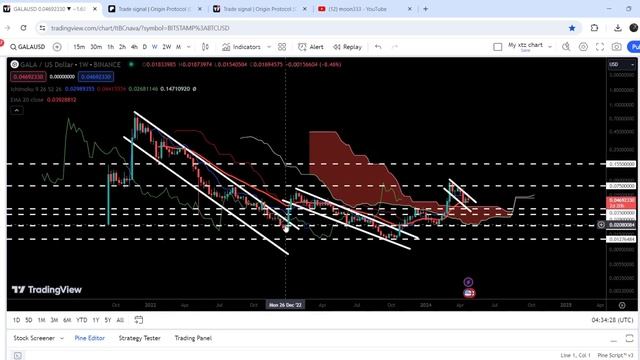Select the 6M date range
Screen dimensions: 640x360
(67, 320)
